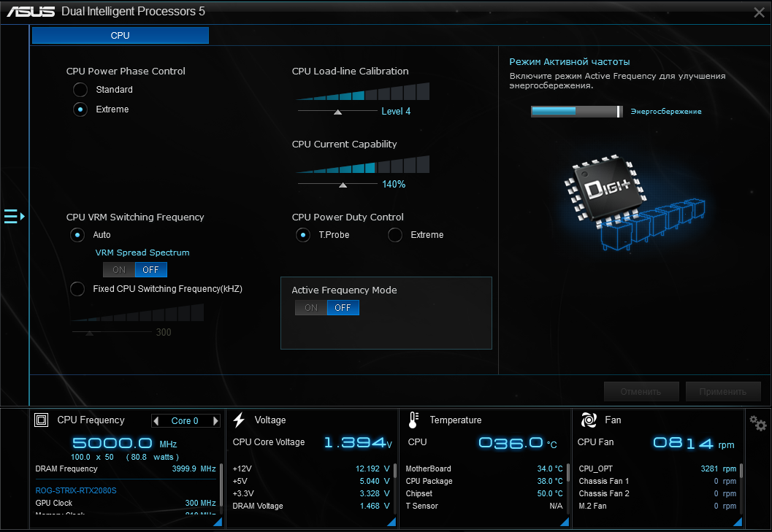Click the +3.3V 3.328 V reading
The image size is (772, 532).
(375, 493)
